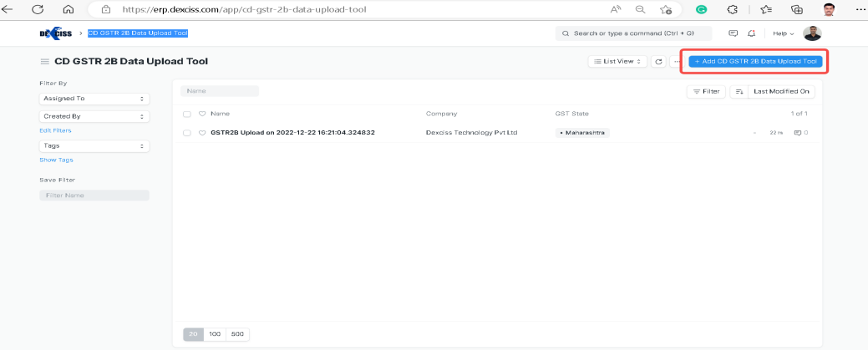The height and width of the screenshot is (351, 868).
Task: Select the GSTR2B Upload row checkbox
Action: tap(187, 133)
